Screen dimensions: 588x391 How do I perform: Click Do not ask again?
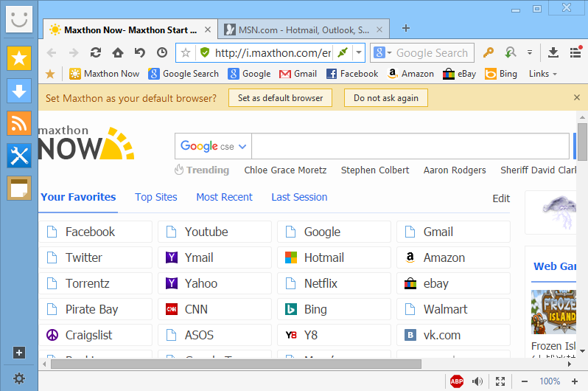point(386,98)
